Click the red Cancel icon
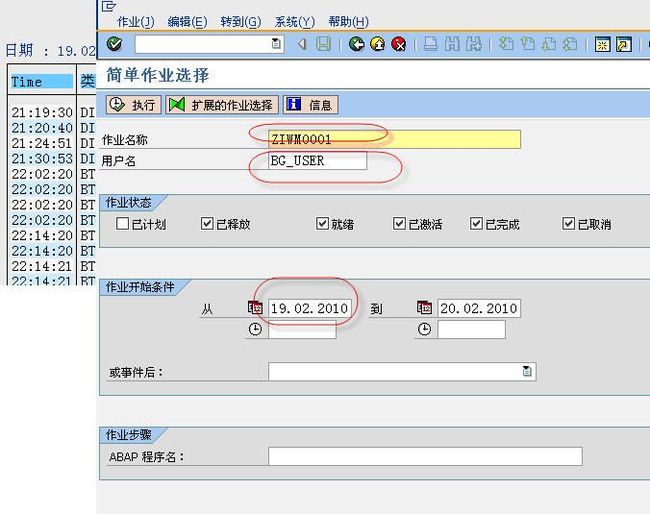650x514 pixels. point(399,44)
